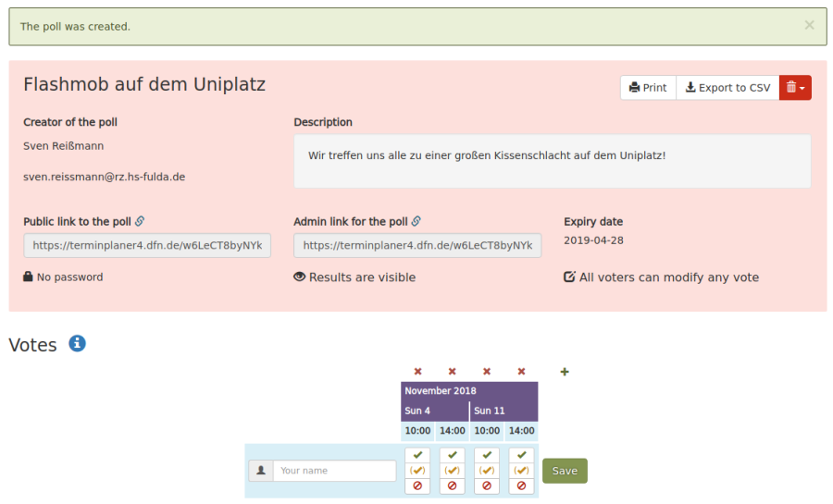The image size is (833, 504).
Task: Vote yes for Sun 11 14:00
Action: 521,455
